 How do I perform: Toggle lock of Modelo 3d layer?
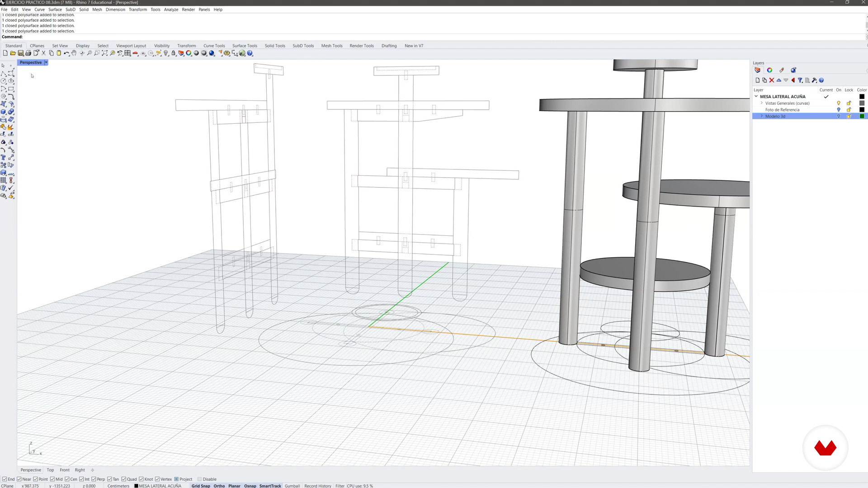[x=849, y=116]
